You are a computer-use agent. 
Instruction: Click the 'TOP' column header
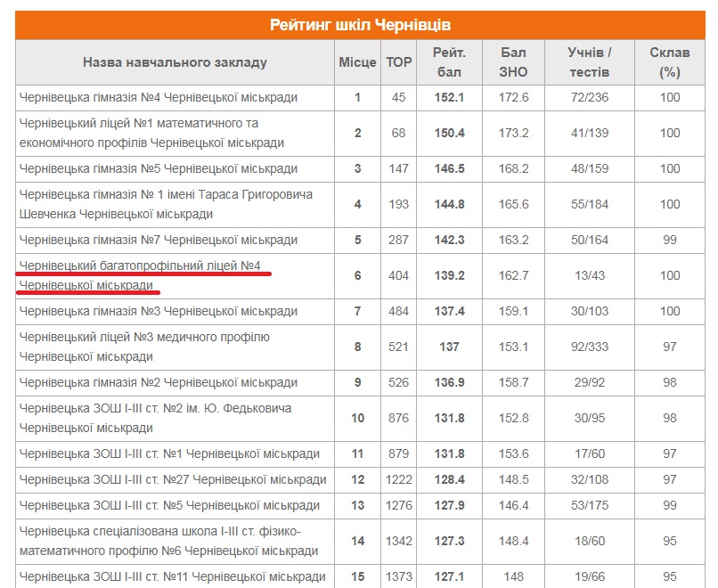tap(398, 62)
